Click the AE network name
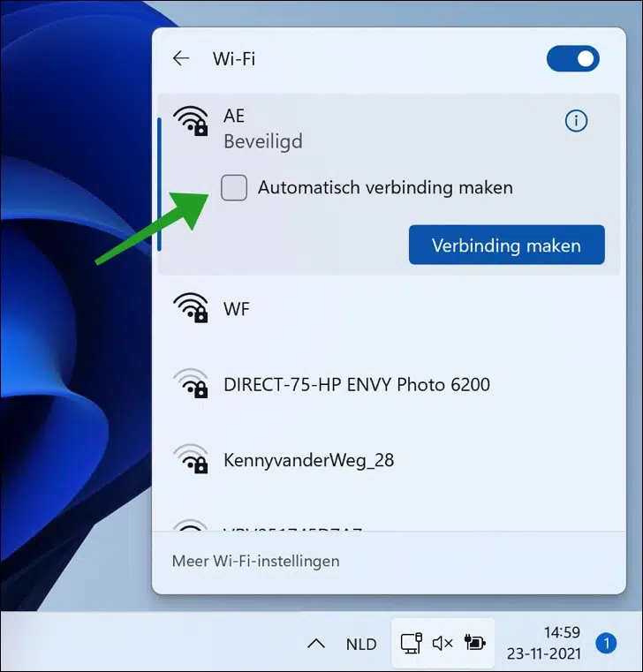Screen dimensions: 643x672 [x=234, y=116]
